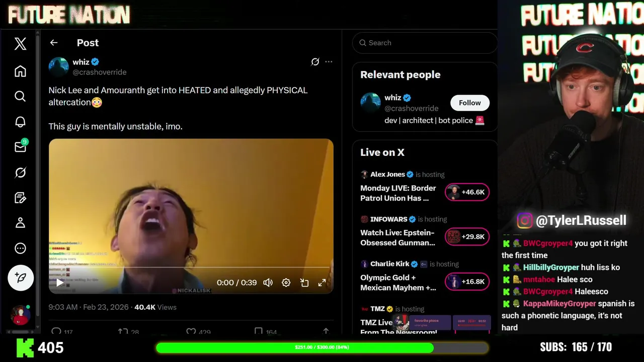This screenshot has height=362, width=644.
Task: Click the $251.00 / $300.00 donation goal bar
Action: 322,347
